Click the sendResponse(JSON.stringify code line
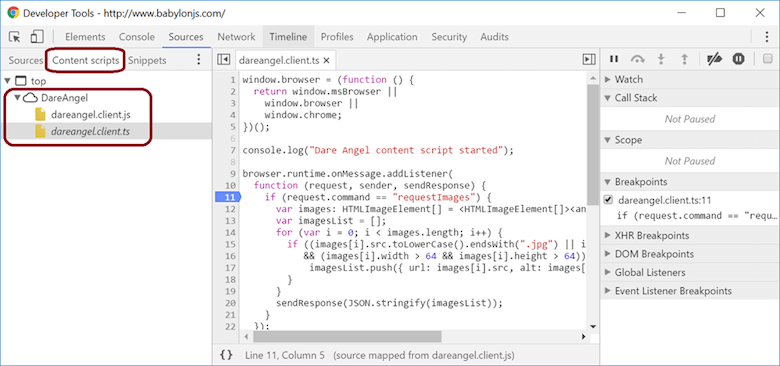 tap(390, 303)
